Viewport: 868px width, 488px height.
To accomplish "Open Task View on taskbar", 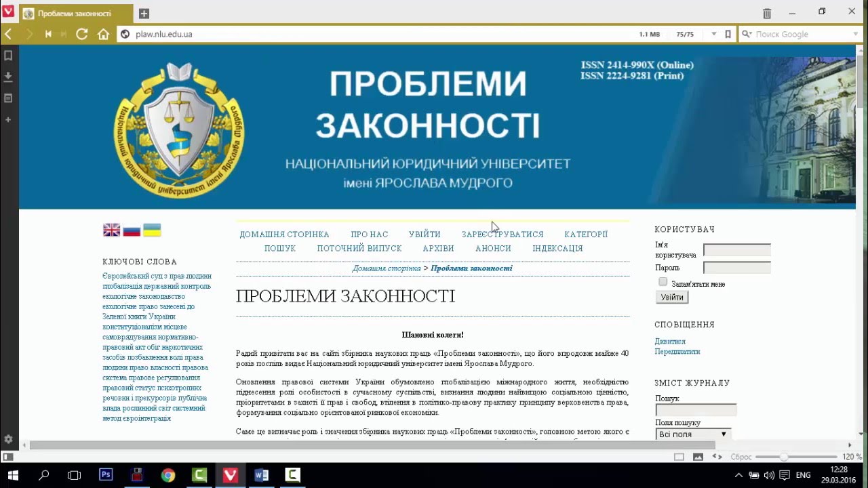I will 75,475.
